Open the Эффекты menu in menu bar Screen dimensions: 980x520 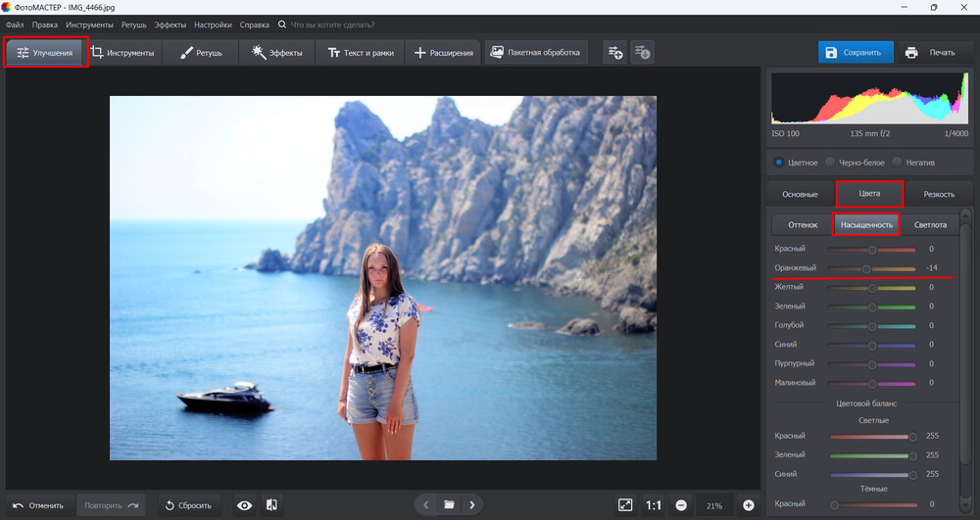[x=170, y=24]
